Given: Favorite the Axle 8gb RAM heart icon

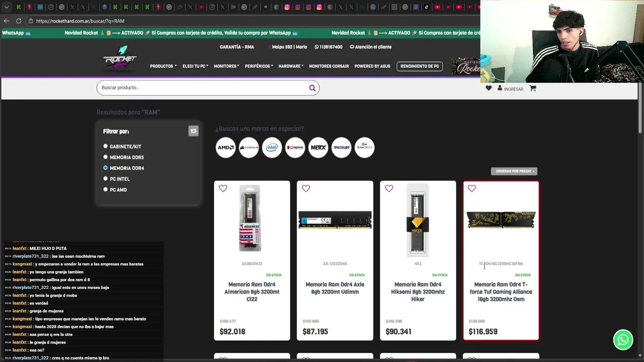Looking at the screenshot, I should pos(306,189).
